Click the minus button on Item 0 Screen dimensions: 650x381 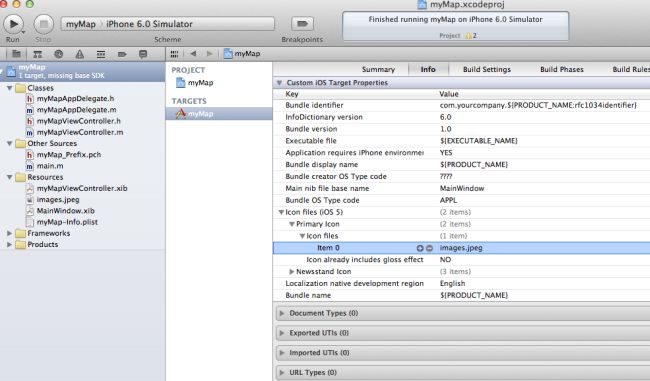coord(429,248)
